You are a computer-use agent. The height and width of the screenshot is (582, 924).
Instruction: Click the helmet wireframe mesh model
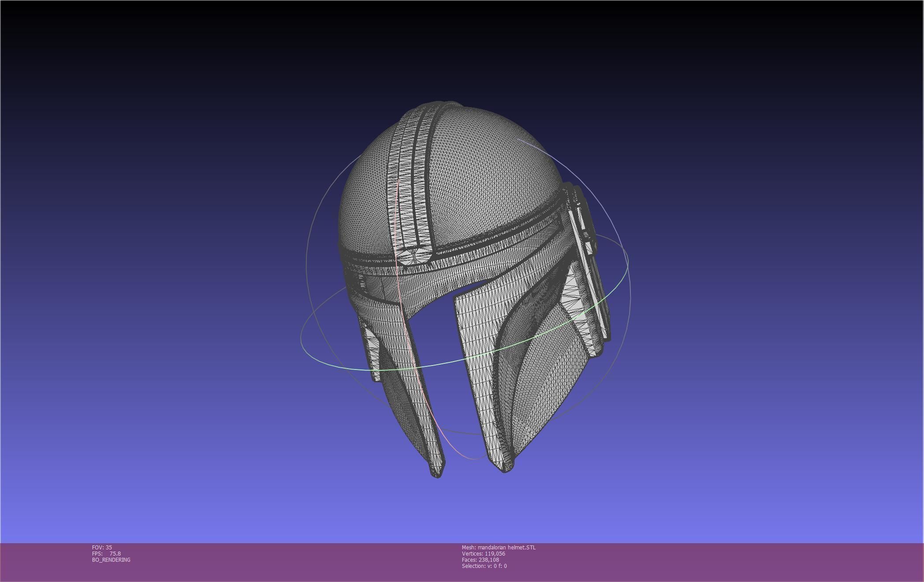click(x=474, y=289)
